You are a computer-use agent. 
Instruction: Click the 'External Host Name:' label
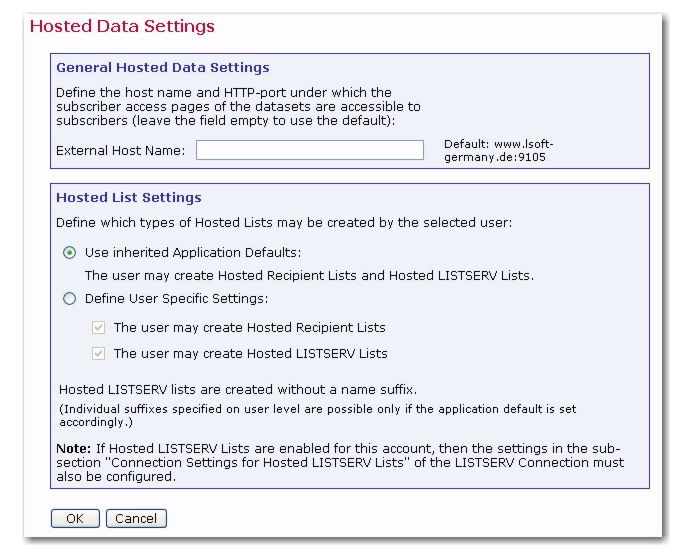(x=121, y=151)
